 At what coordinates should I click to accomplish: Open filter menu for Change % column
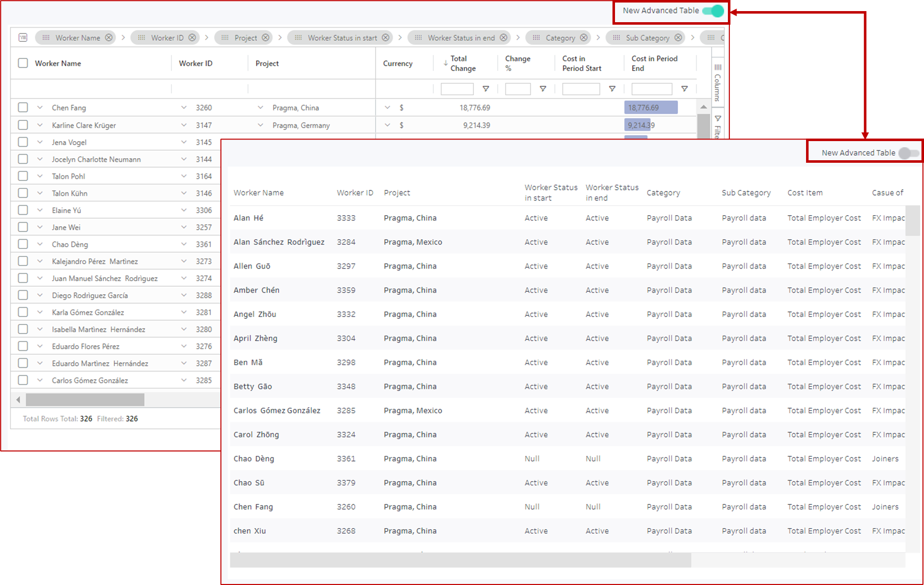(x=543, y=89)
